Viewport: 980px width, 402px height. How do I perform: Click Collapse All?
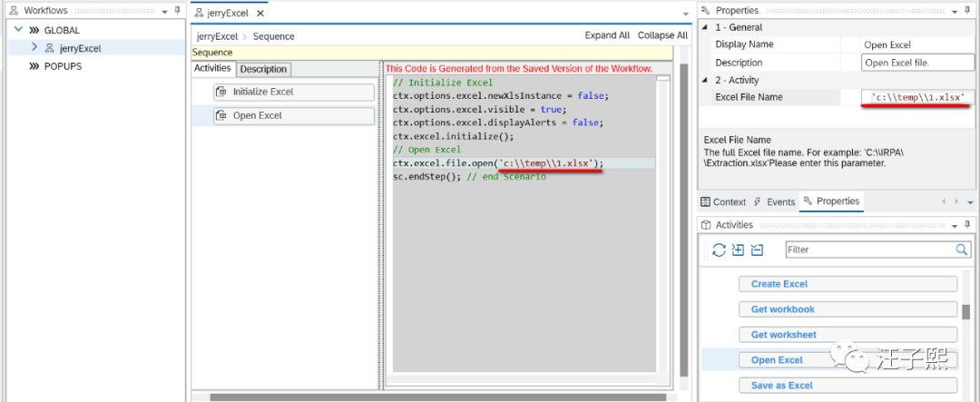[662, 35]
